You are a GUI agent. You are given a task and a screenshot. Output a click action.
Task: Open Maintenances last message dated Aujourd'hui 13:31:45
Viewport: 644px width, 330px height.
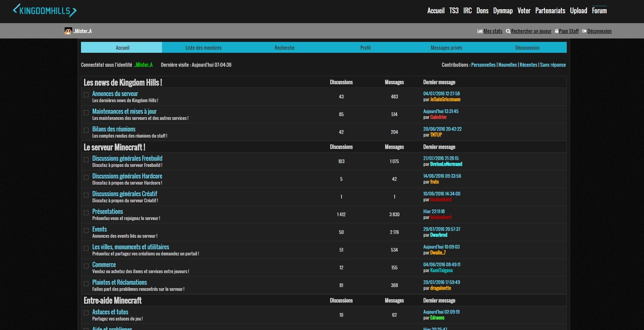(440, 111)
